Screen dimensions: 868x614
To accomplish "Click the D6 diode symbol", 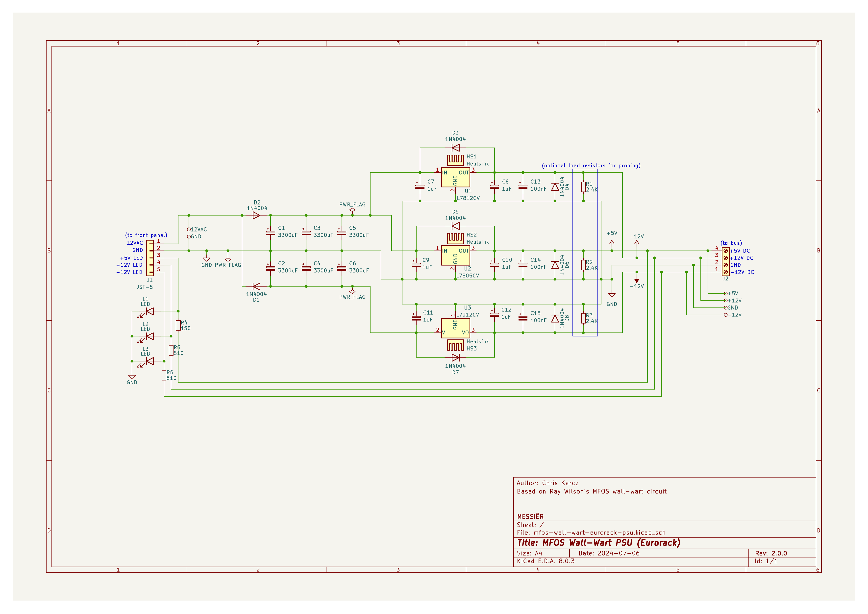I will [x=555, y=265].
